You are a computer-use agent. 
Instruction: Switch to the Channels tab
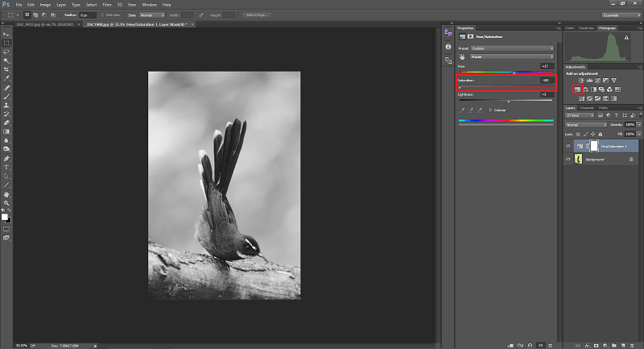tap(587, 108)
